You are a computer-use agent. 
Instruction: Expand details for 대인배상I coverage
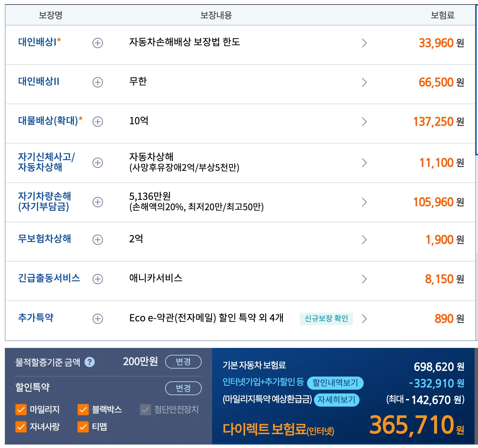[97, 43]
